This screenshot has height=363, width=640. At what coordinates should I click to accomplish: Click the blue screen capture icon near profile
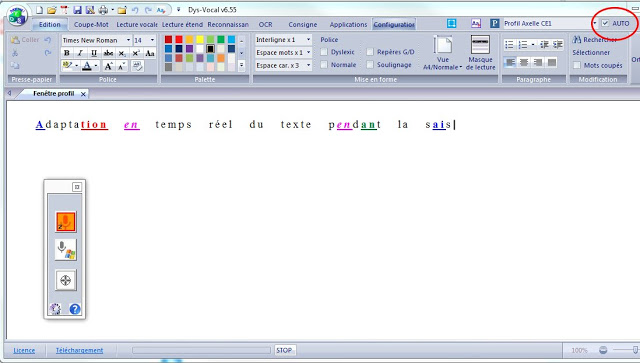(x=451, y=23)
